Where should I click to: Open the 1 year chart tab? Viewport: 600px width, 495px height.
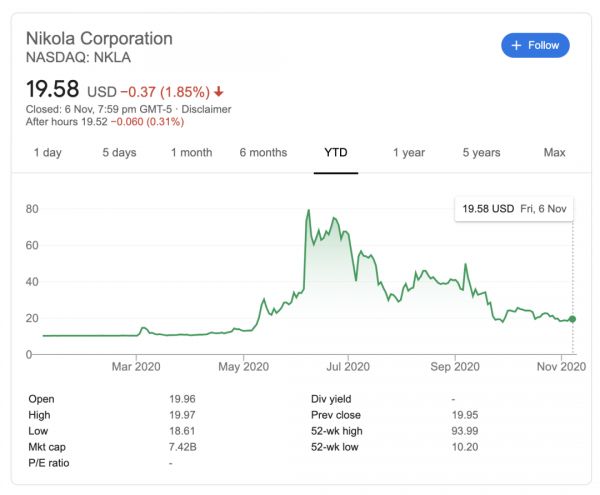(x=408, y=153)
